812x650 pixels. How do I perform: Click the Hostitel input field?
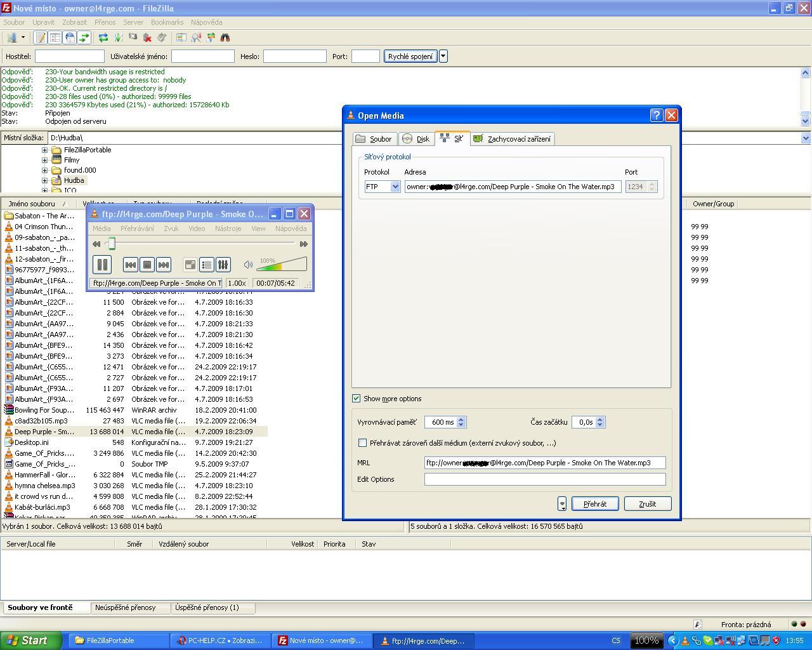(x=69, y=56)
